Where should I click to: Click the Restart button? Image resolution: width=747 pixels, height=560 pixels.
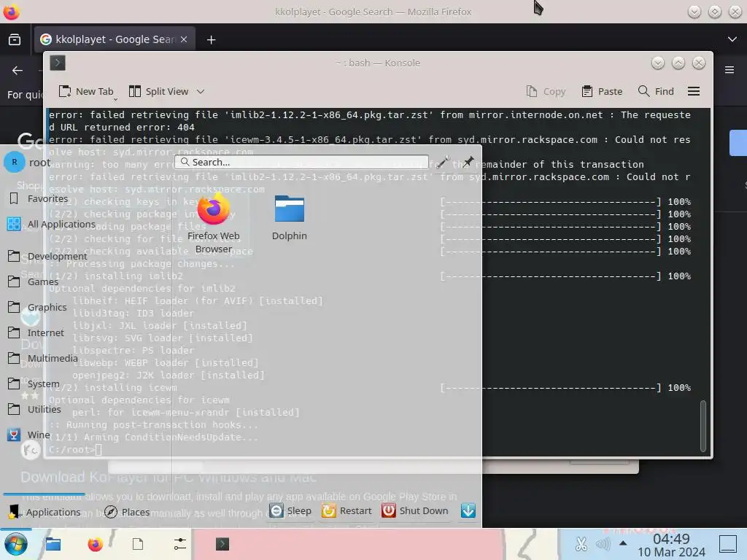(x=347, y=510)
